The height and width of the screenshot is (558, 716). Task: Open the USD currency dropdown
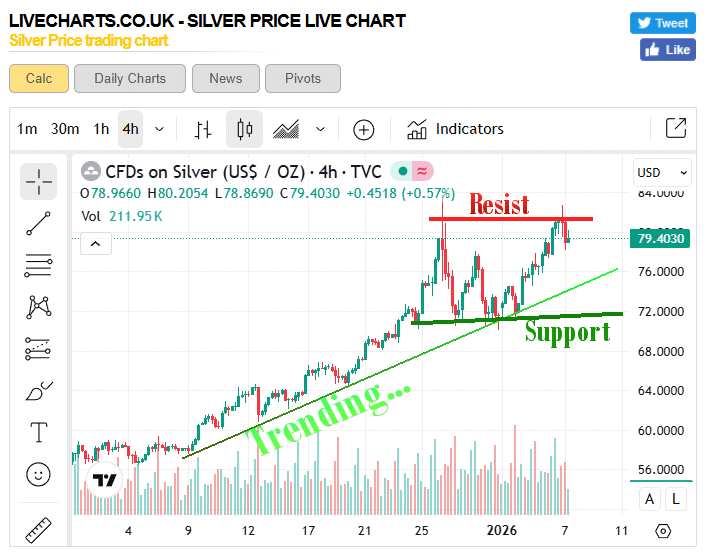click(x=663, y=172)
